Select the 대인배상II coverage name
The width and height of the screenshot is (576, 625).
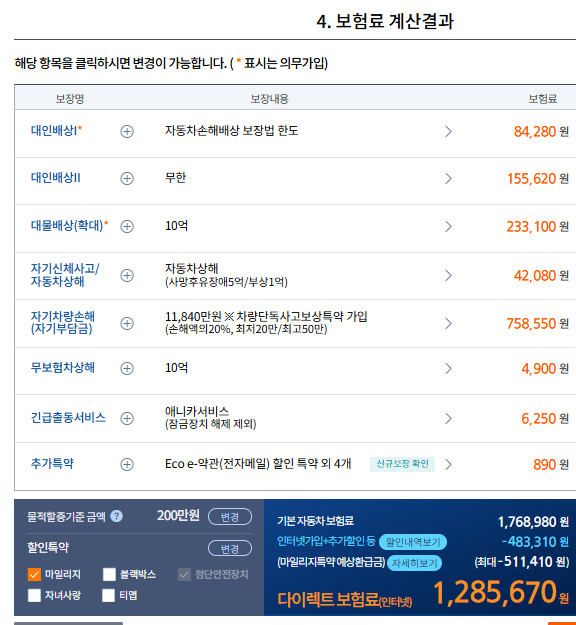(x=56, y=177)
